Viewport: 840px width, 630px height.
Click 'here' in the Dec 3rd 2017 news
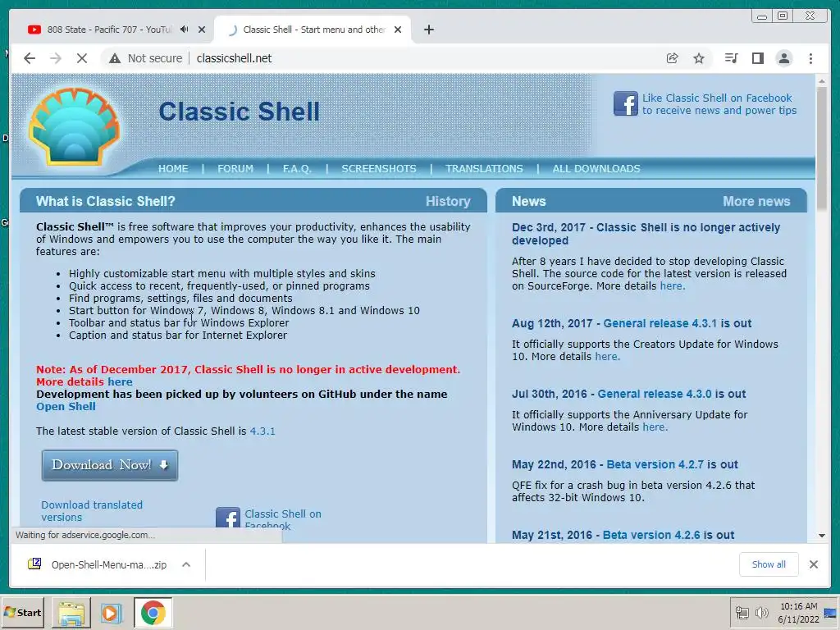pos(673,286)
